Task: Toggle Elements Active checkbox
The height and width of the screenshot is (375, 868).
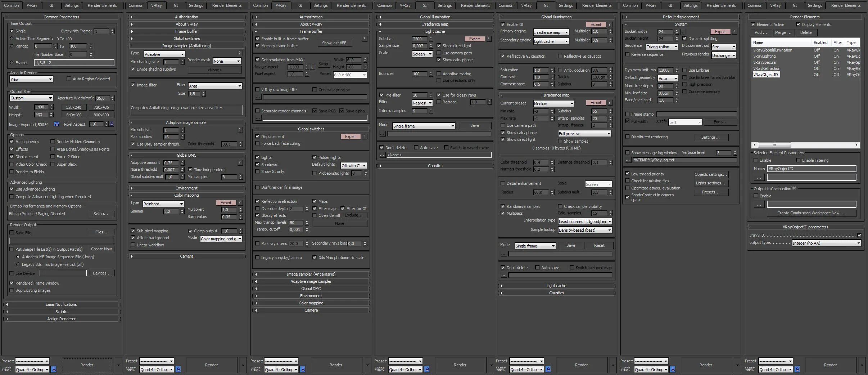Action: pos(753,24)
